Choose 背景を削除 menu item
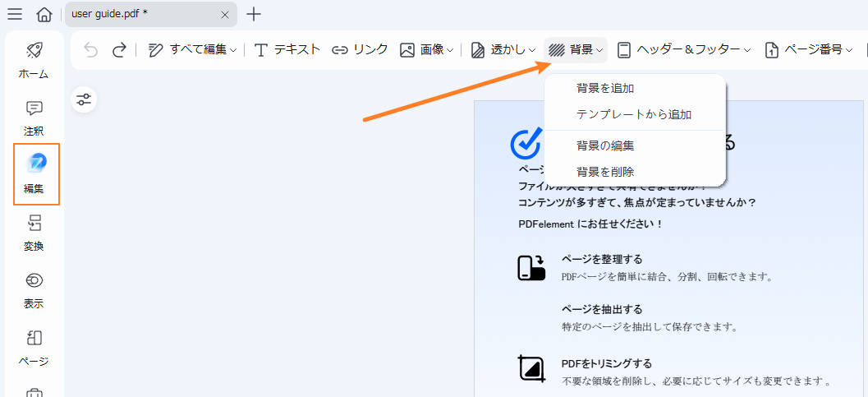The image size is (868, 397). click(x=635, y=172)
